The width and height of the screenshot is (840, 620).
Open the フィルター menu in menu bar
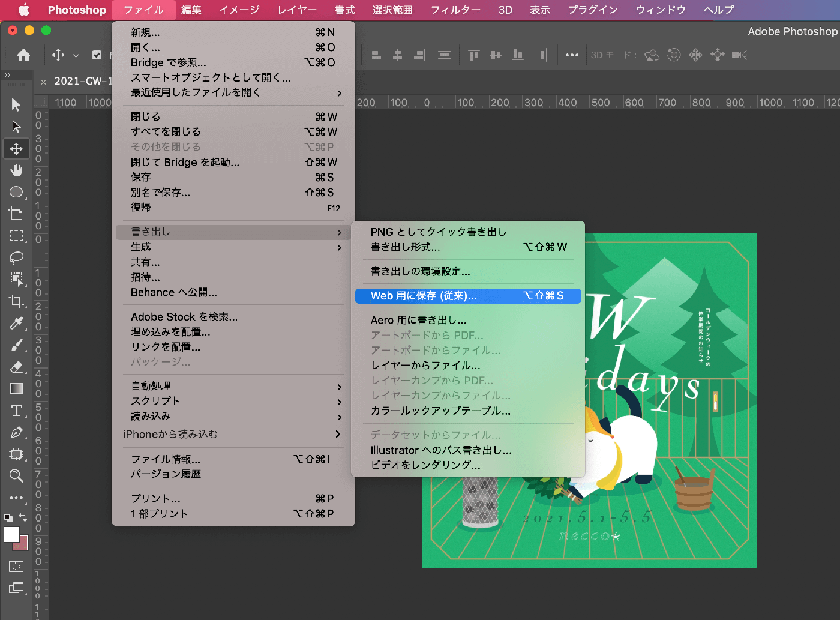pyautogui.click(x=455, y=10)
